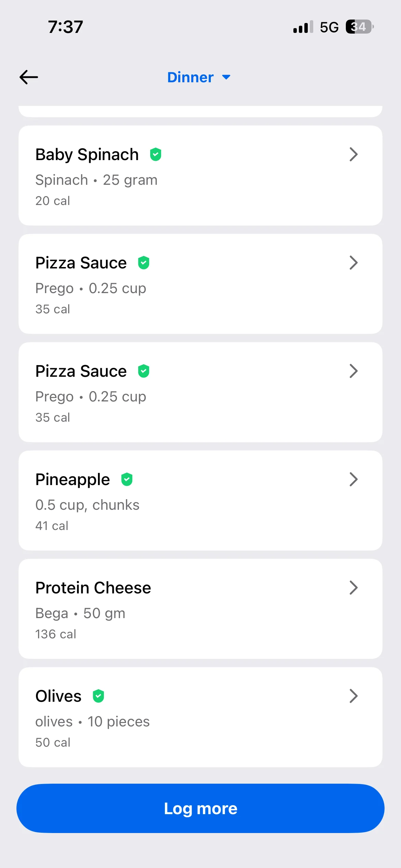Tap verified shield badge beside Pineapple

tap(127, 480)
